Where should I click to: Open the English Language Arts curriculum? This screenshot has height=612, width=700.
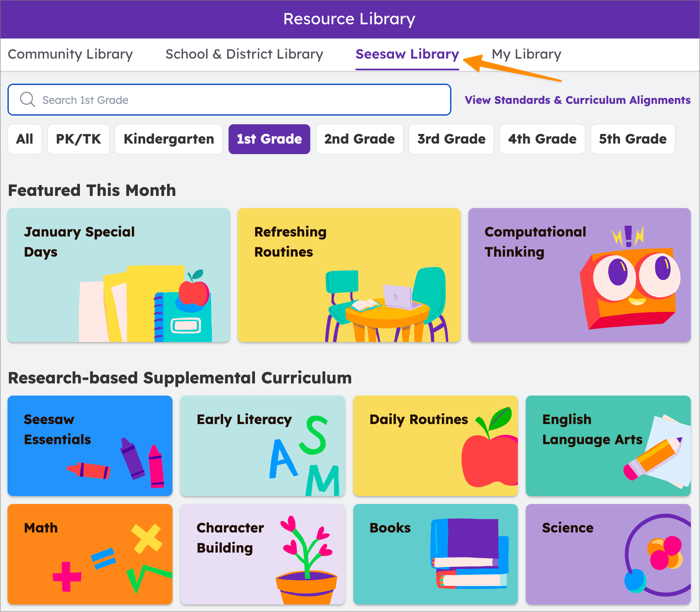(608, 446)
